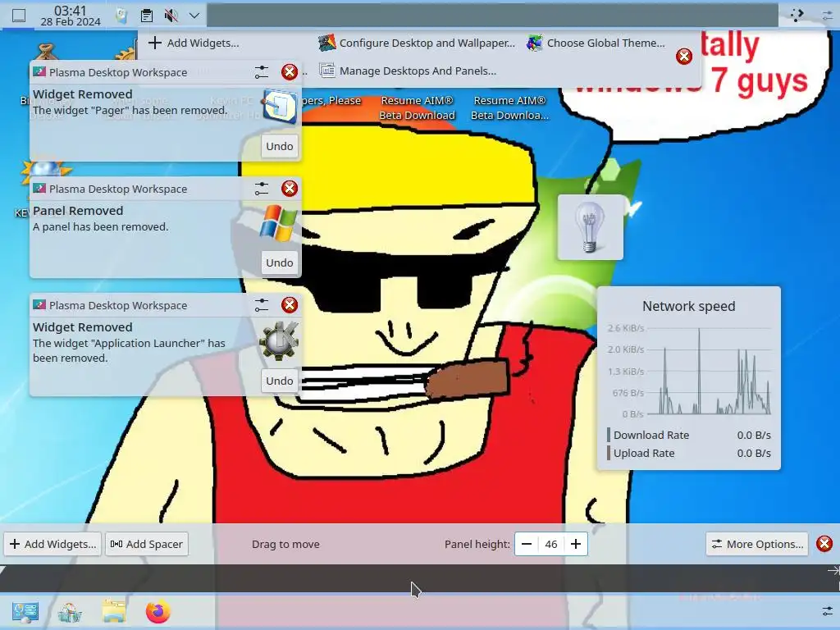Click the light bulb widget on desktop
This screenshot has width=840, height=630.
590,227
